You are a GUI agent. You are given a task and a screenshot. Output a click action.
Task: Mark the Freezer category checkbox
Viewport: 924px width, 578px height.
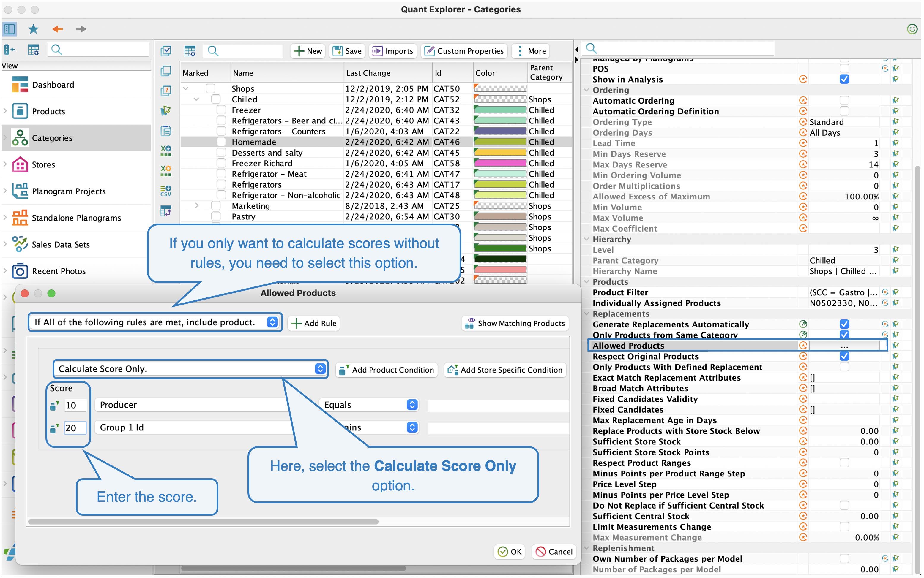tap(221, 110)
